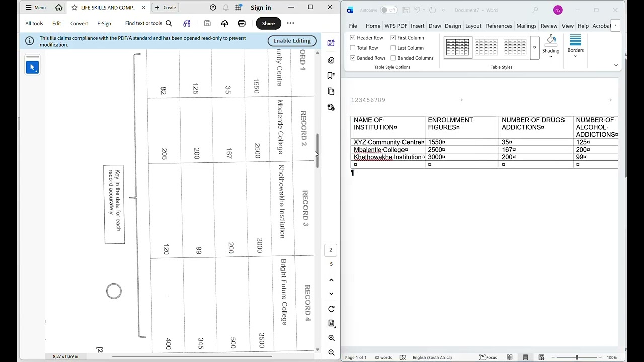Select the first plain grid table style
The image size is (644, 362).
457,47
